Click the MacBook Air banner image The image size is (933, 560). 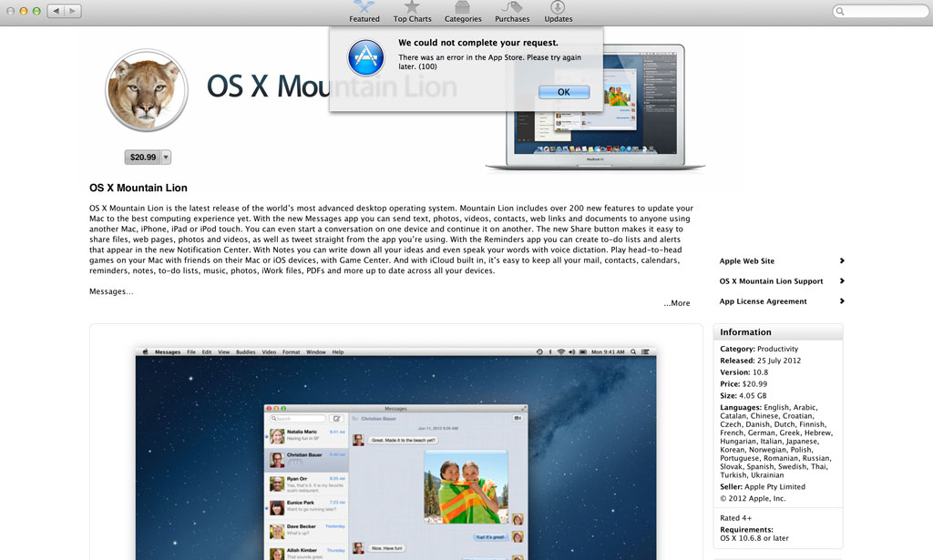pos(595,107)
